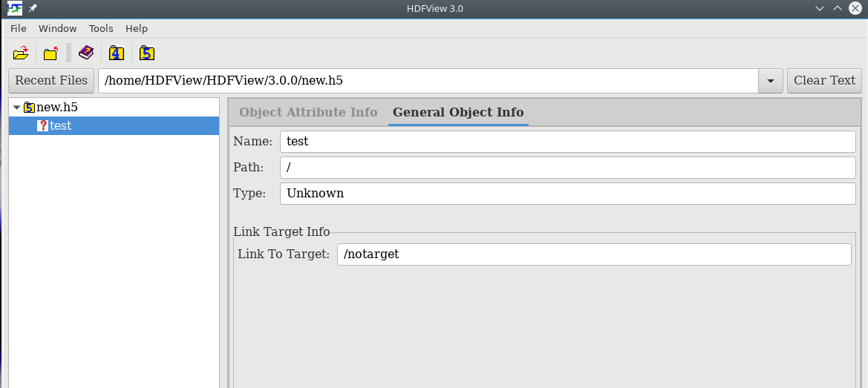The image size is (868, 388).
Task: Click the Open file folder icon
Action: coord(21,53)
